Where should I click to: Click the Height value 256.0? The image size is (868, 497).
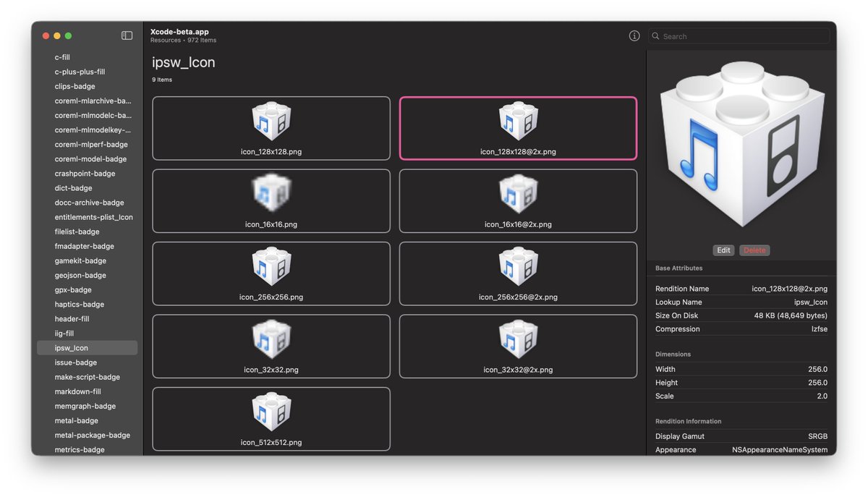coord(817,383)
